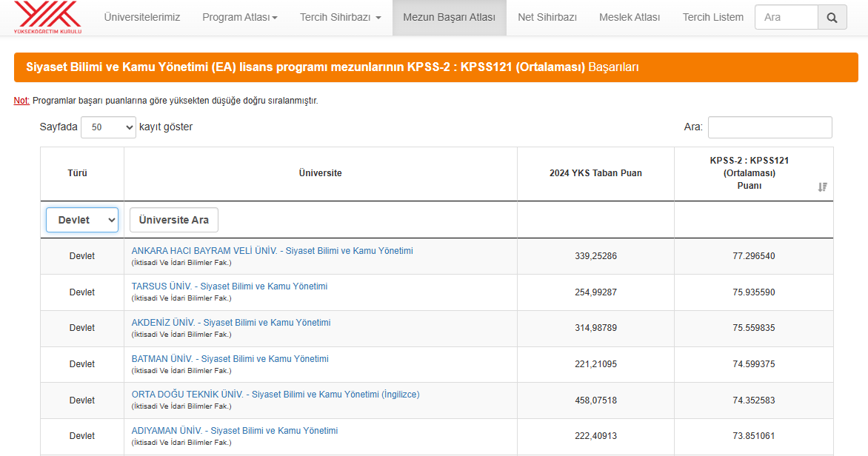Click the magnifier search icon button
This screenshot has height=456, width=868.
832,17
